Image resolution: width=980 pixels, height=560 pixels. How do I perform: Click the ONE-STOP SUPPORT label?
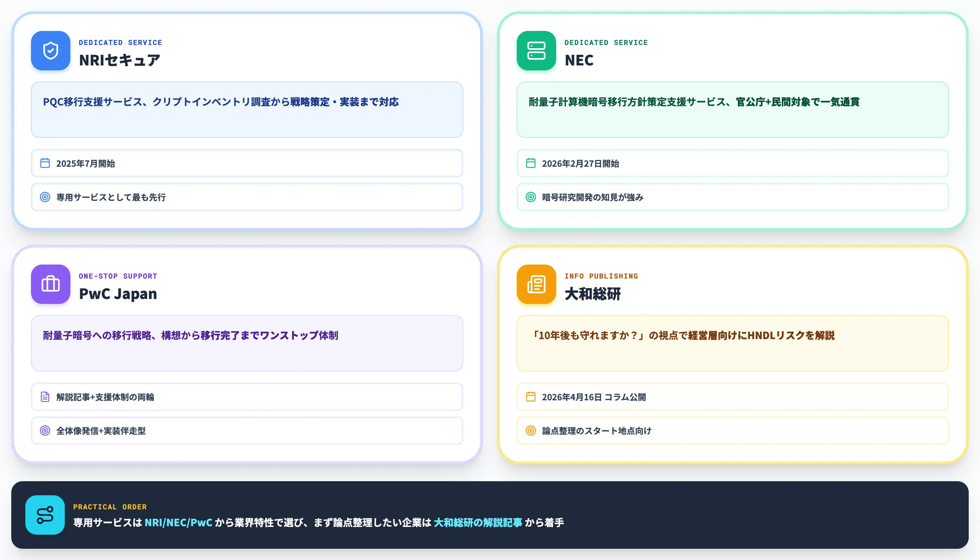[118, 276]
